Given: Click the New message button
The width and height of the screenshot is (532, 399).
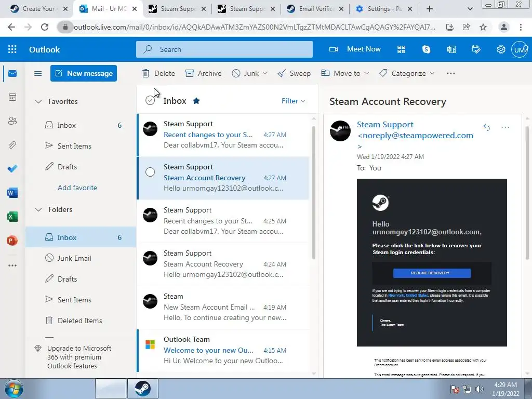Looking at the screenshot, I should click(84, 73).
